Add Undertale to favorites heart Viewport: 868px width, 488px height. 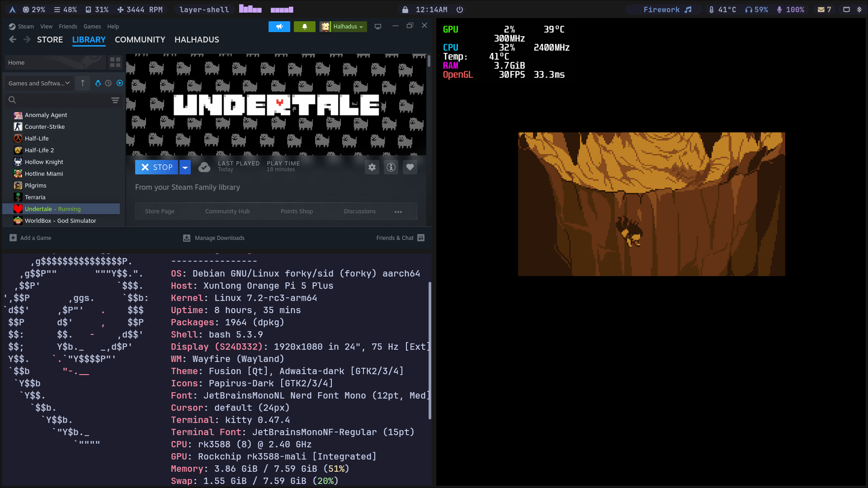point(410,167)
